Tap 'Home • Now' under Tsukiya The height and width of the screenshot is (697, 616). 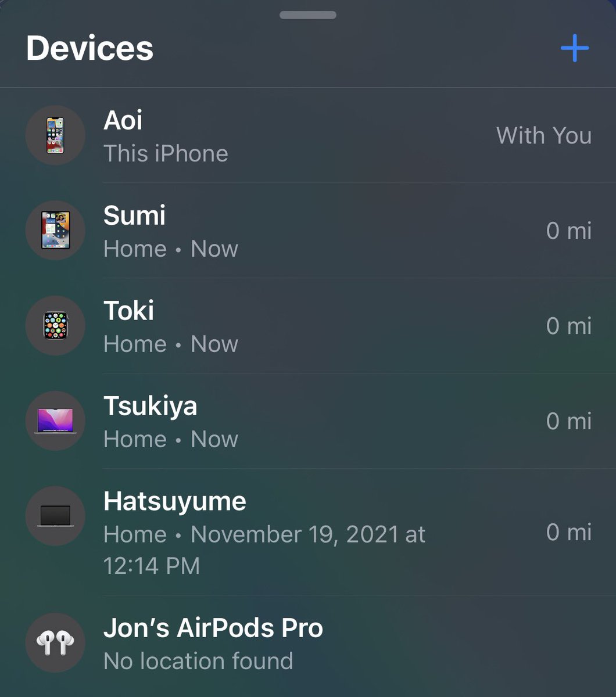click(171, 439)
